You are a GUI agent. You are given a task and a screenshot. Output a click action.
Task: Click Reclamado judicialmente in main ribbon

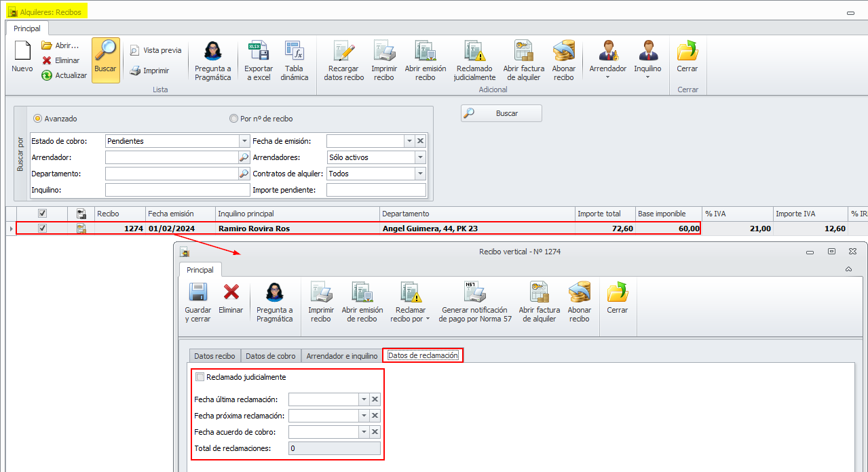[x=475, y=60]
